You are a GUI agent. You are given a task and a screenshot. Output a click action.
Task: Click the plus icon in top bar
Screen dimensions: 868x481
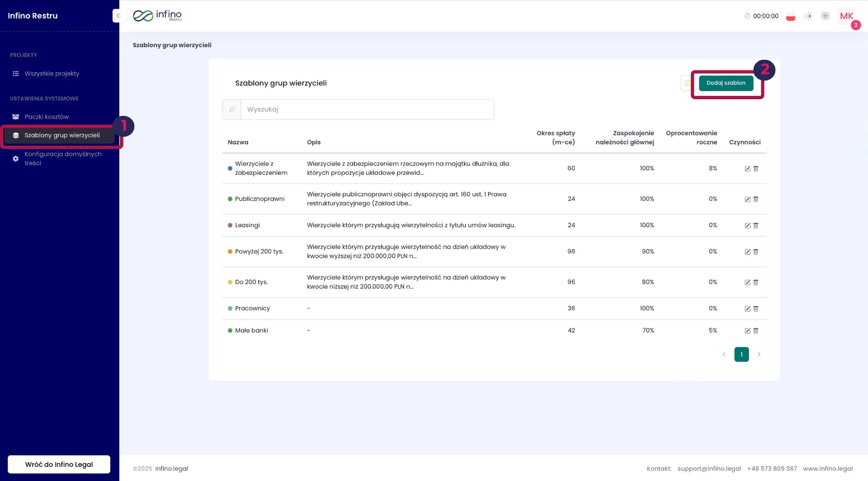825,16
